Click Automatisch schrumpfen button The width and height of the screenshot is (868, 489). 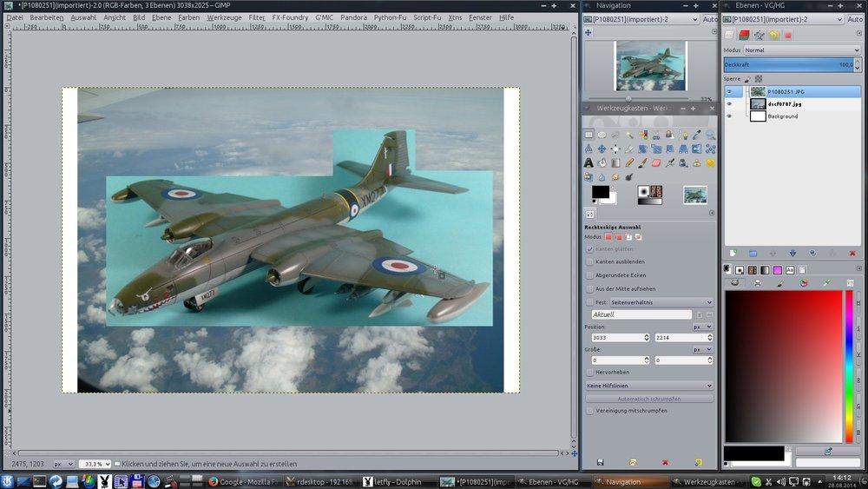point(649,399)
